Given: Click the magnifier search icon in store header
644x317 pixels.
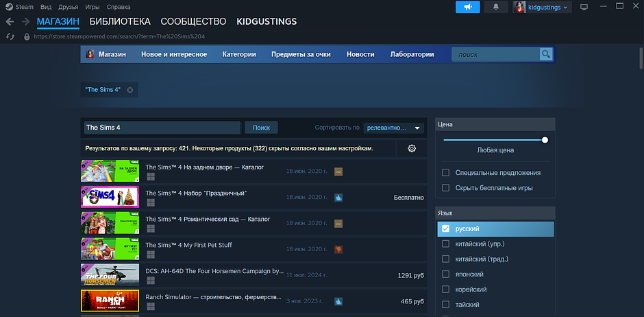Looking at the screenshot, I should [545, 54].
